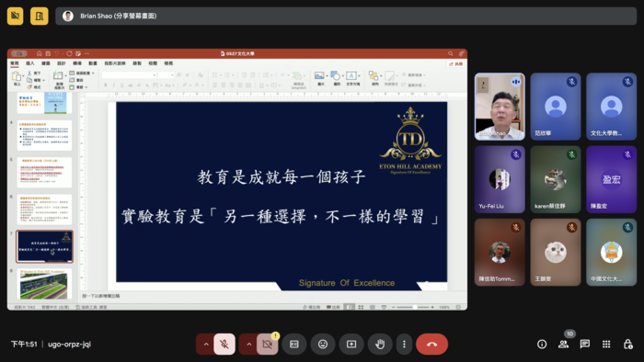Select 王韻雯 participant tile
Viewport: 644px width, 362px height.
pos(556,252)
